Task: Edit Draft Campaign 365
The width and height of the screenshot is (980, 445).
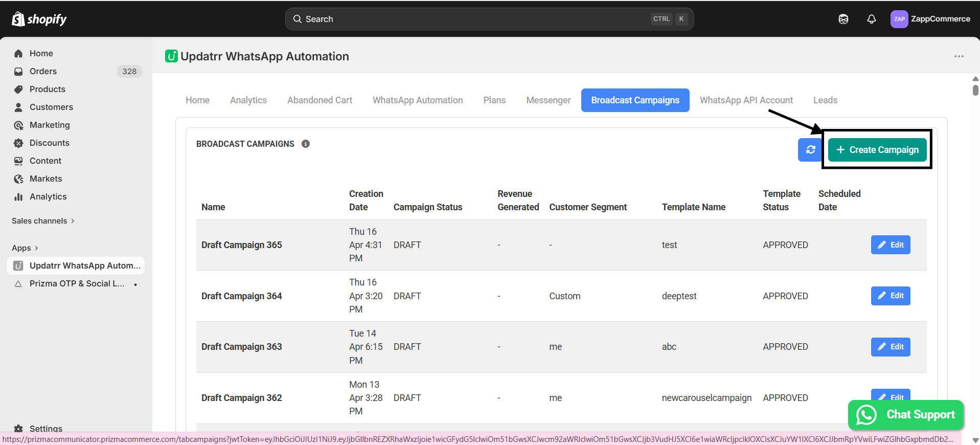Action: point(890,245)
